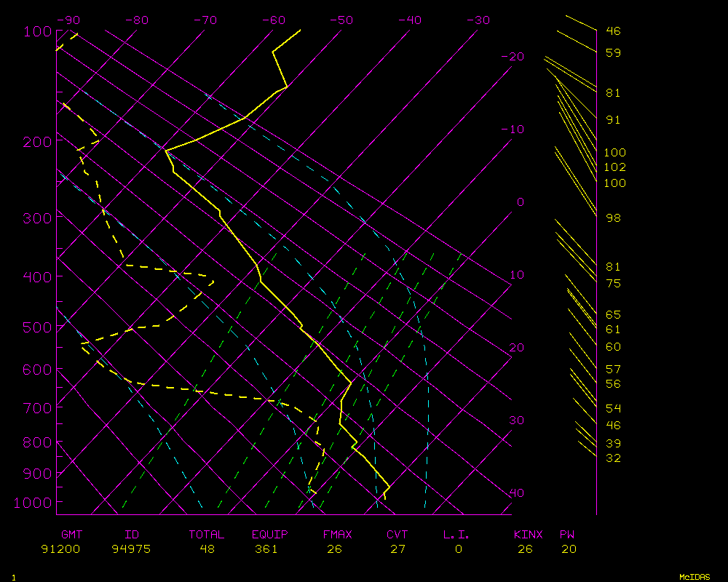
Task: Select the 102 wind speed value
Action: [x=614, y=167]
